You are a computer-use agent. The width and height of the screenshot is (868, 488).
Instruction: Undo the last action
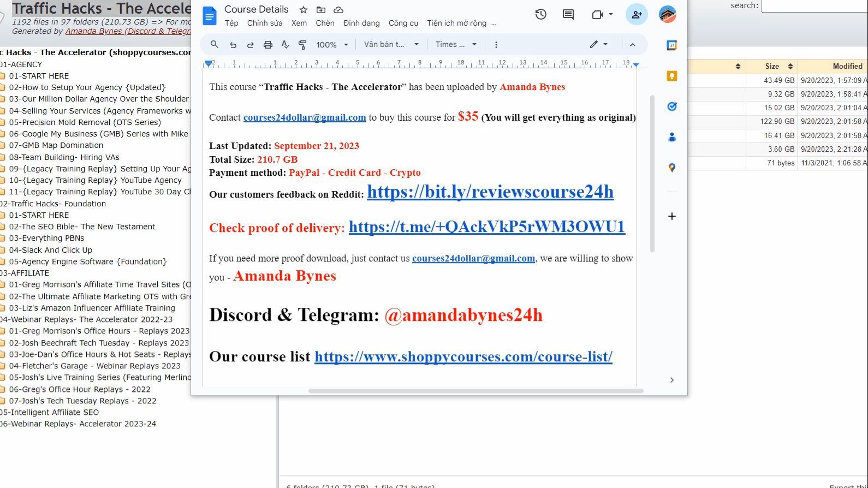(x=233, y=45)
